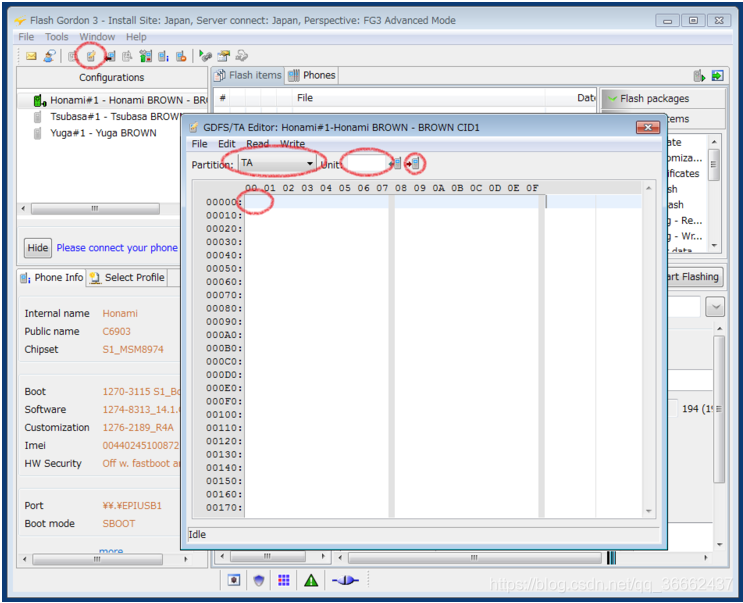
Task: Click the green arrow connect icon
Action: [205, 56]
